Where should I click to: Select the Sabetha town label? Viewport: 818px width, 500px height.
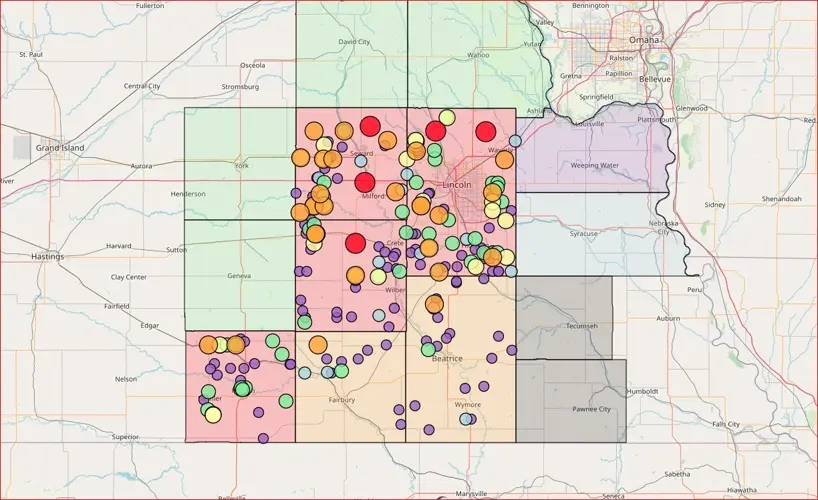tap(677, 474)
